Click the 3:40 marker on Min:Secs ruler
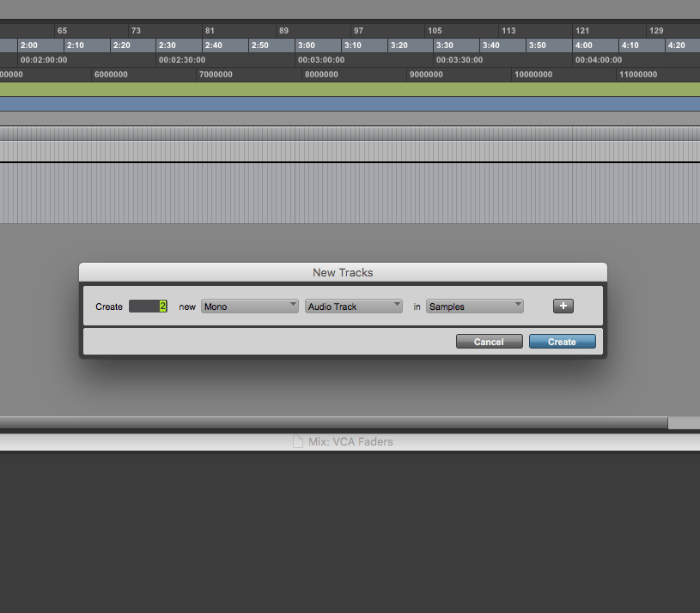 click(x=491, y=46)
